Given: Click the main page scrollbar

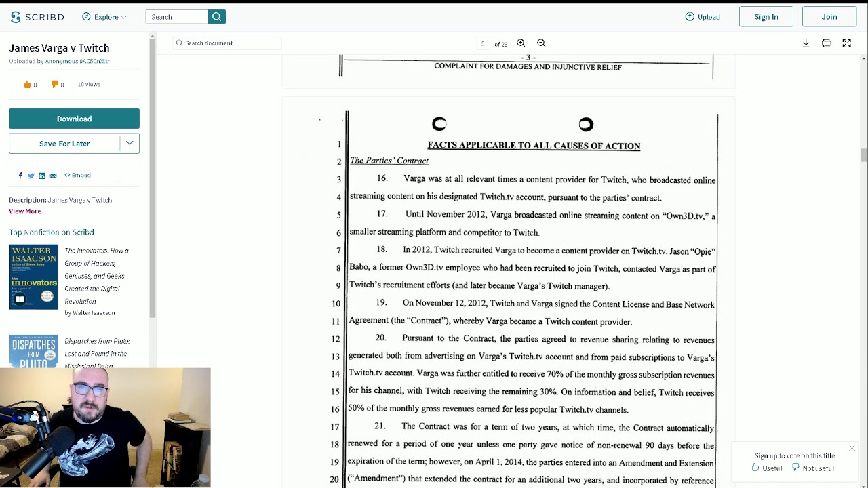Looking at the screenshot, I should point(864,155).
